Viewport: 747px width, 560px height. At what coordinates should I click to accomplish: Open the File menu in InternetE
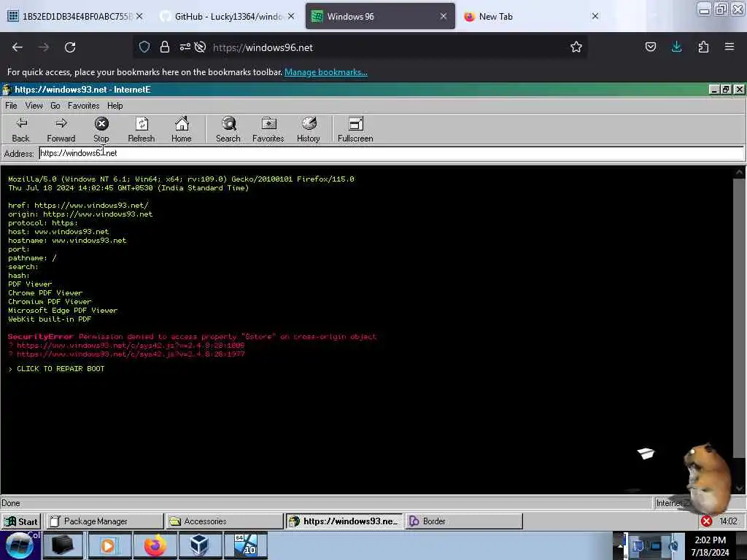click(x=11, y=106)
